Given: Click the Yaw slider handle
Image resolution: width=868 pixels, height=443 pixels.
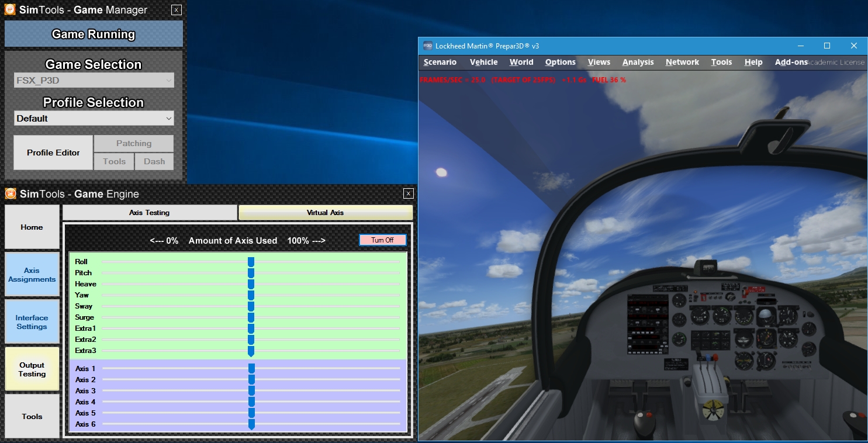Looking at the screenshot, I should [251, 295].
